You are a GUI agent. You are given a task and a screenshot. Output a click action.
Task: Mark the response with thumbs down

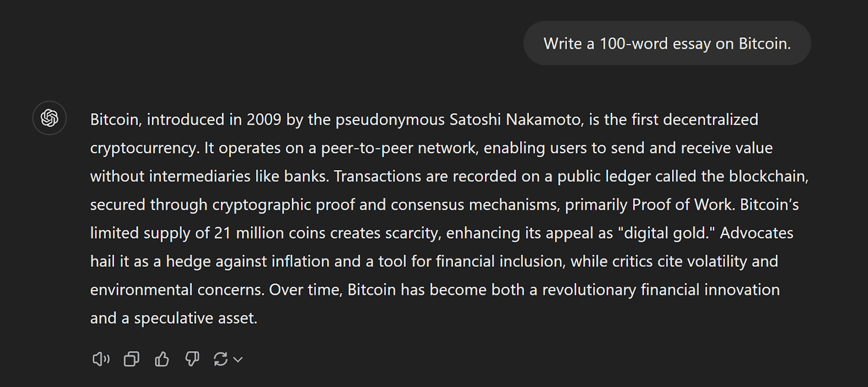coord(192,359)
